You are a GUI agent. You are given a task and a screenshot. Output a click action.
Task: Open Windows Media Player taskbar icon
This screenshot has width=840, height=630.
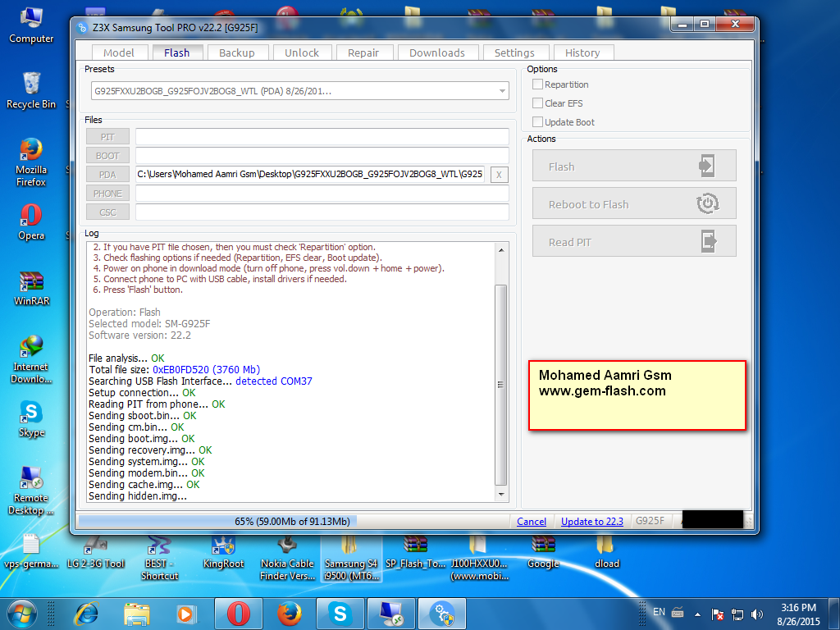[186, 614]
